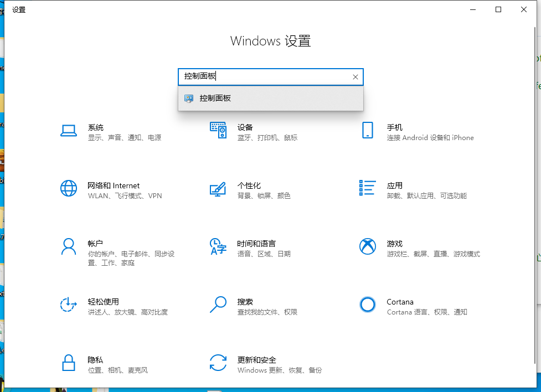Click the 网络和 Internet category title
This screenshot has width=541, height=392.
(x=114, y=185)
